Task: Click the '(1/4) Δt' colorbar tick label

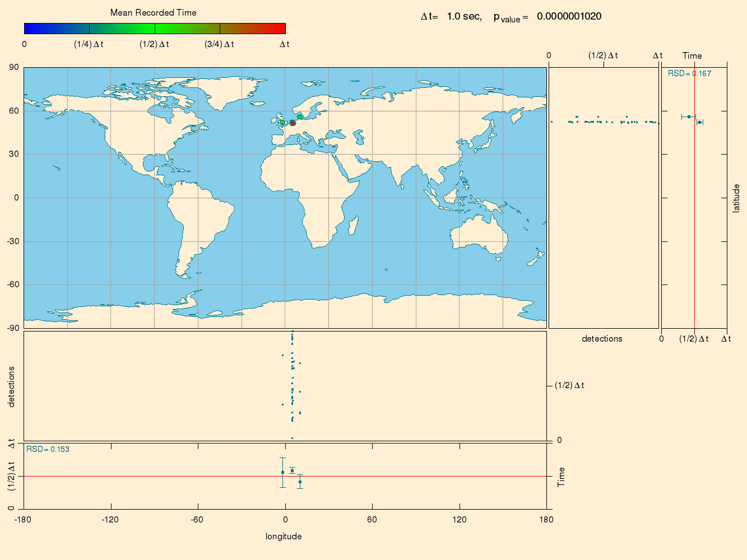Action: (89, 44)
